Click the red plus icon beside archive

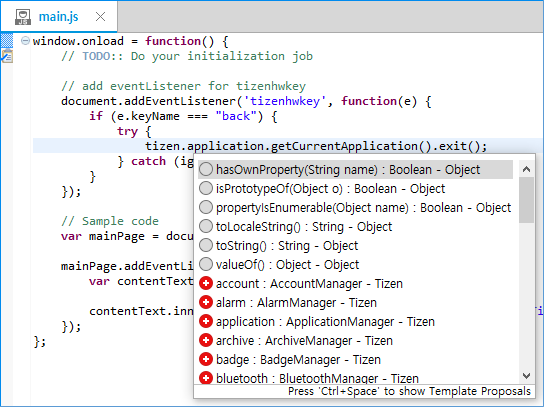(206, 340)
